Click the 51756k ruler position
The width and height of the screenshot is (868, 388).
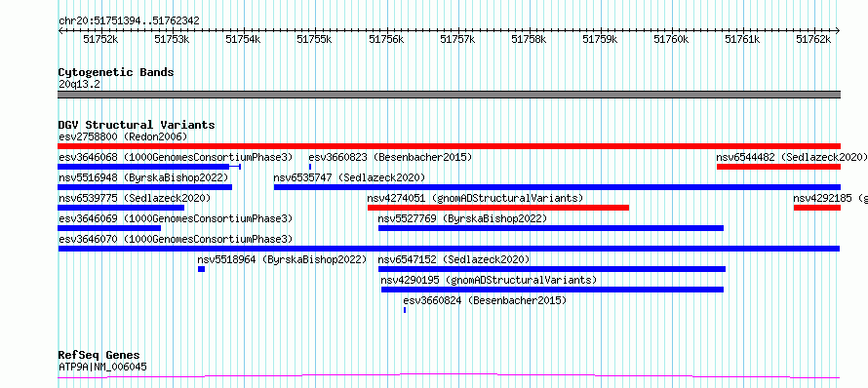pyautogui.click(x=386, y=39)
